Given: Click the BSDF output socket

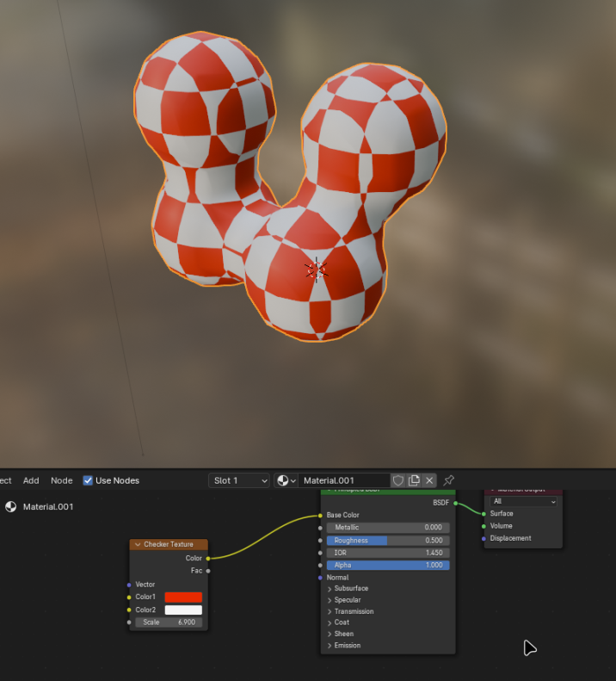Looking at the screenshot, I should (x=455, y=503).
